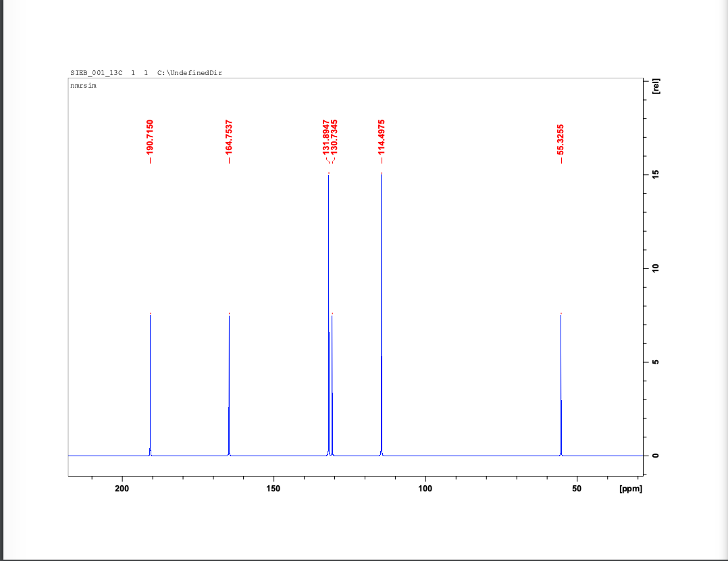This screenshot has height=561, width=728.
Task: Click the spectrum baseline at 0 intensity
Action: (473, 456)
